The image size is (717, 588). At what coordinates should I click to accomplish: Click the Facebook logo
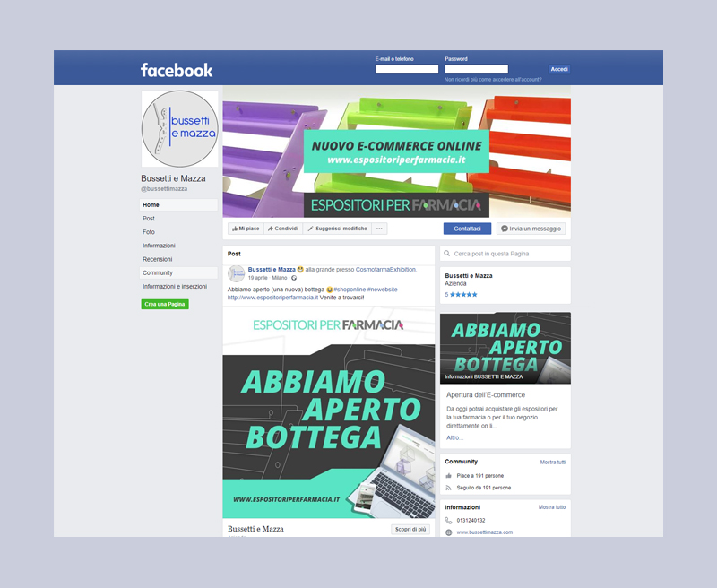tap(177, 70)
